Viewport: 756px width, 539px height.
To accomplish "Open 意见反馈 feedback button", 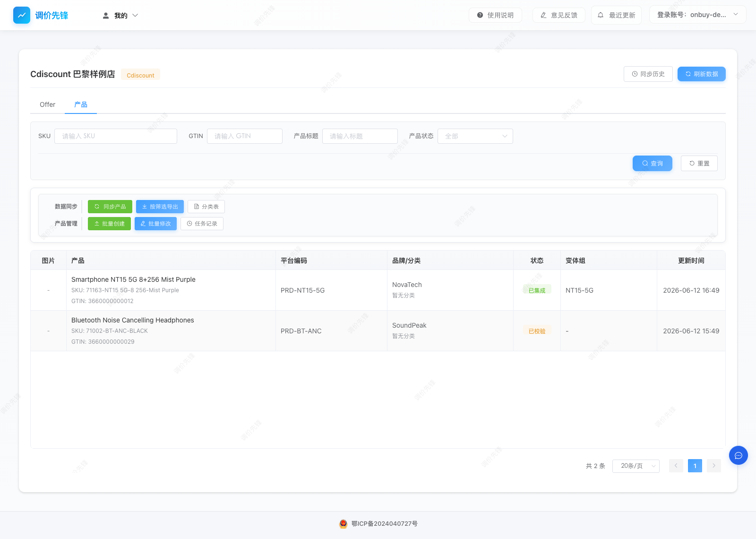I will [x=559, y=15].
